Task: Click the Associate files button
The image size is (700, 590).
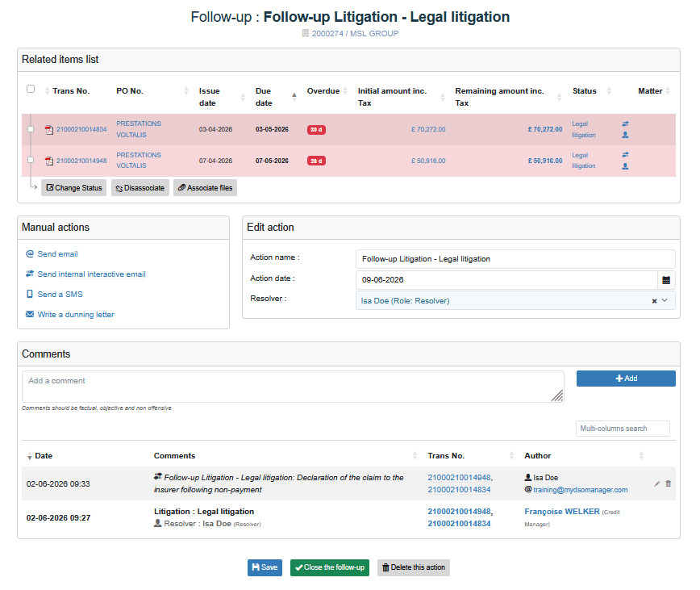Action: tap(206, 188)
